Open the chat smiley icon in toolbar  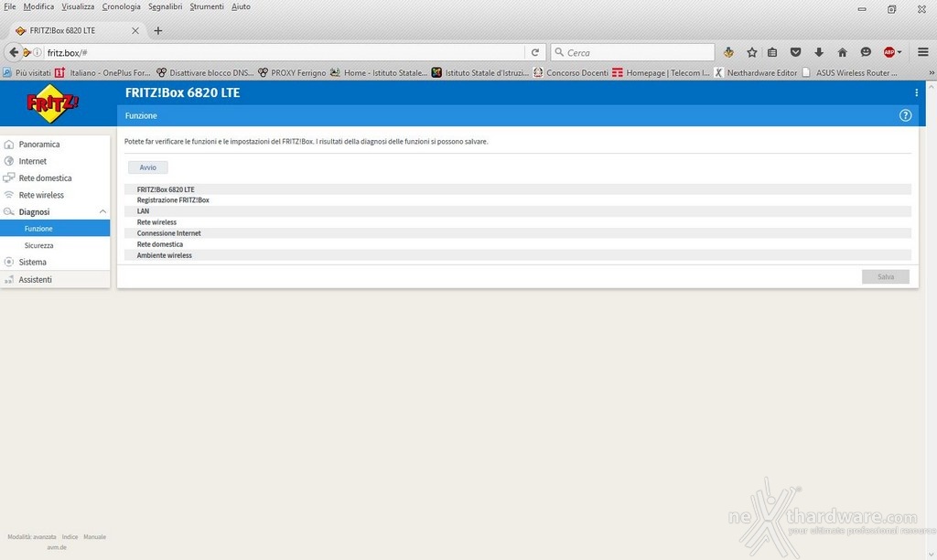[x=866, y=52]
